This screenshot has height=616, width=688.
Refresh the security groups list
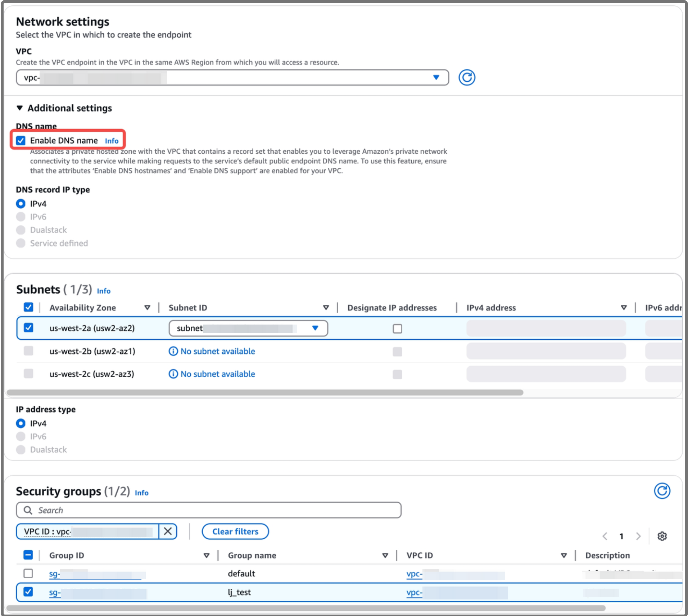click(662, 491)
